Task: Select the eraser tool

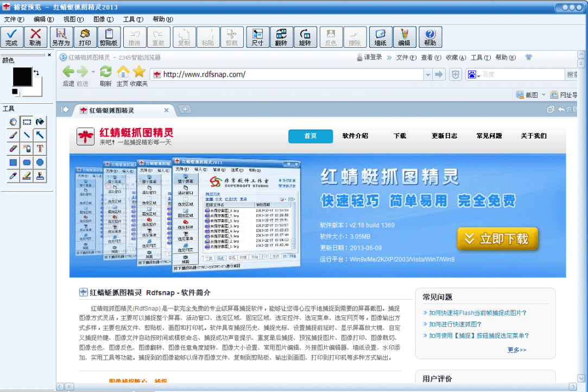Action: (x=13, y=149)
